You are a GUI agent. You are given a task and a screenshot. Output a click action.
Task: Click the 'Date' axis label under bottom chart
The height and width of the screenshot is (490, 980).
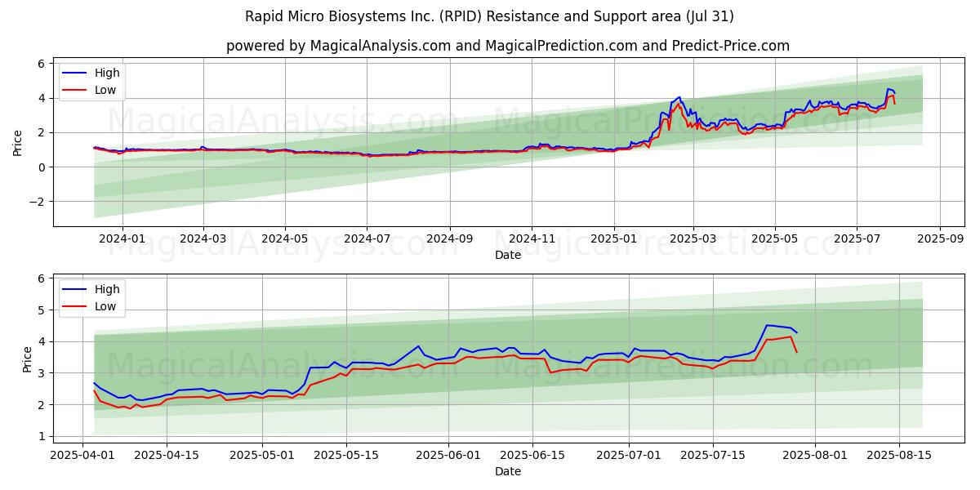tap(507, 471)
